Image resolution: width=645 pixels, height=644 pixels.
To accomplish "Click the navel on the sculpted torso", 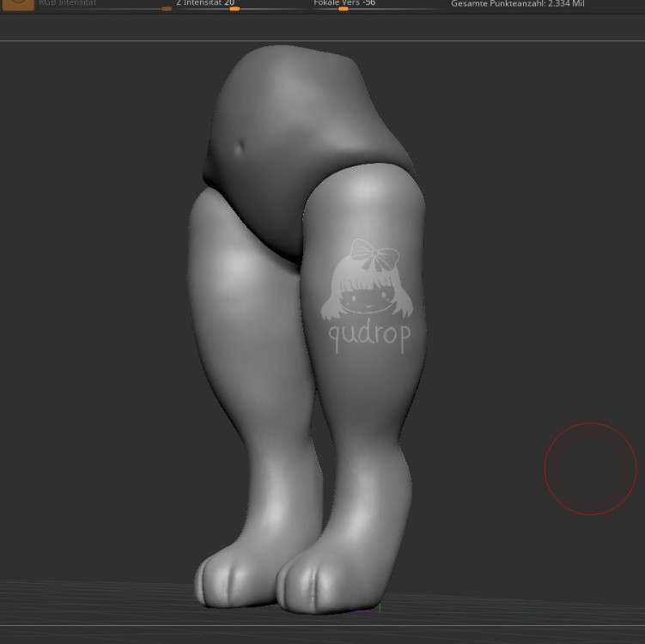I will click(240, 146).
